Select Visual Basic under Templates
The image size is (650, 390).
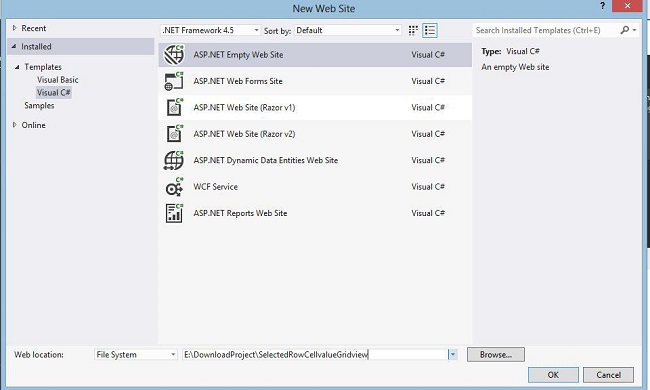[58, 80]
